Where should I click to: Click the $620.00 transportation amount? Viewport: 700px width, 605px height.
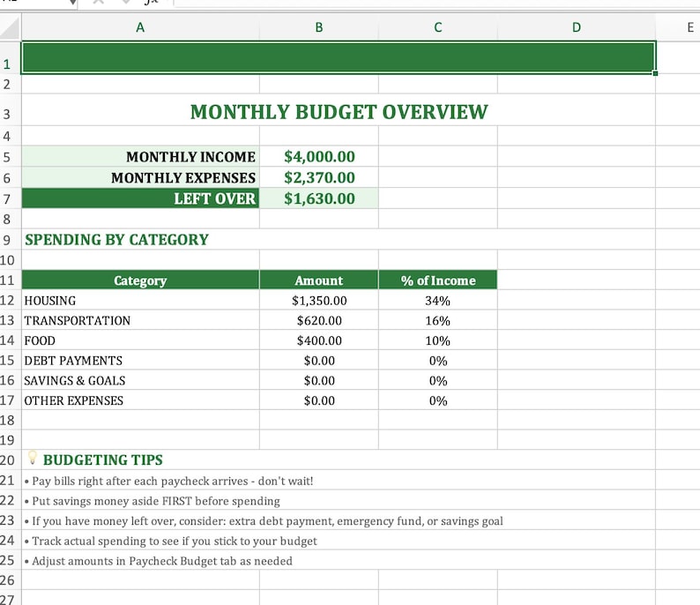319,321
